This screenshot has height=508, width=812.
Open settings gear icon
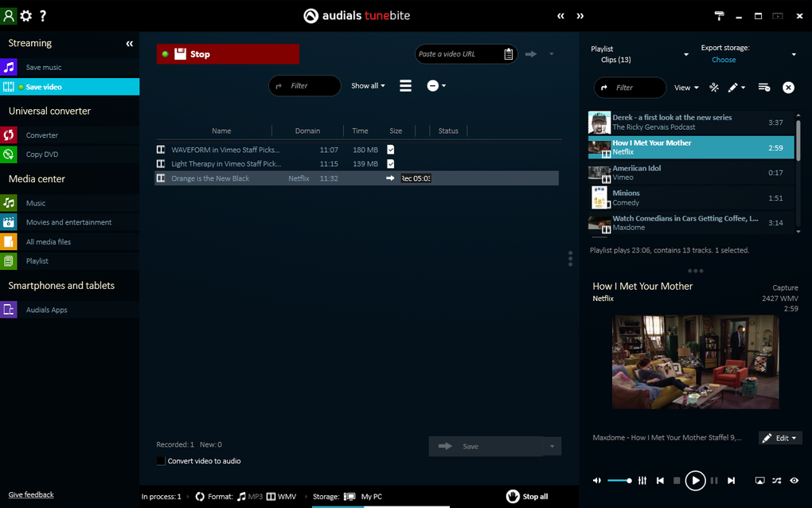pos(26,16)
